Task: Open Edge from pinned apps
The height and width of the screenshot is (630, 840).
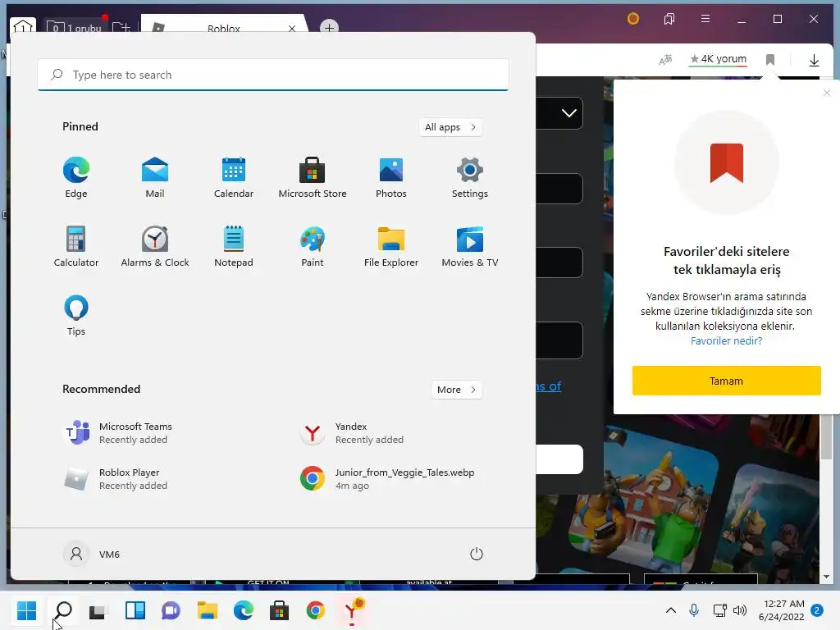Action: click(76, 177)
